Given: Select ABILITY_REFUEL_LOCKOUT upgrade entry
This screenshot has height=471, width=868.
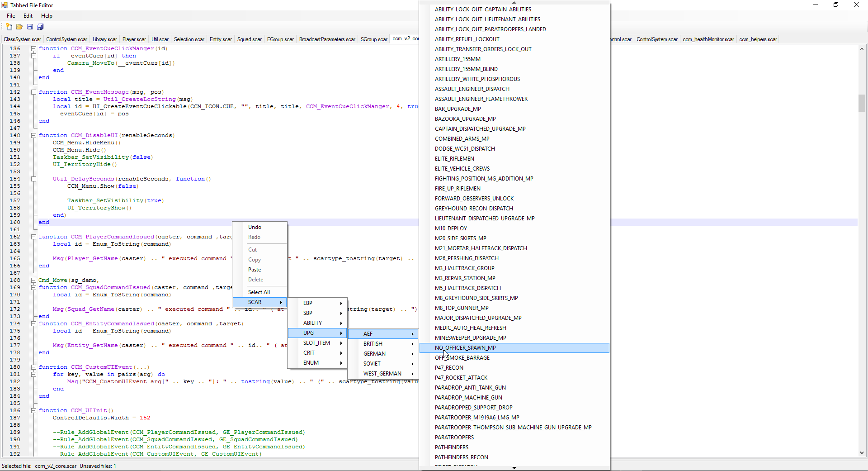Looking at the screenshot, I should pos(514,39).
